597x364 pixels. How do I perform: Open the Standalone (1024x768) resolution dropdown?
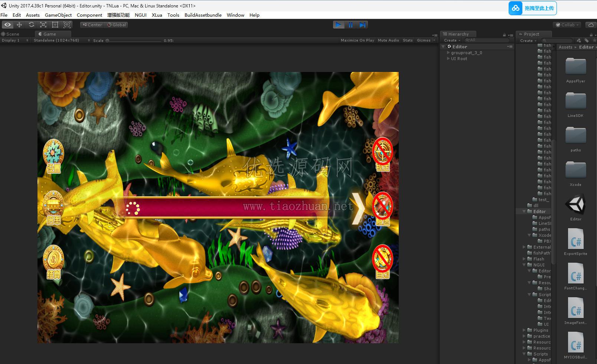62,40
